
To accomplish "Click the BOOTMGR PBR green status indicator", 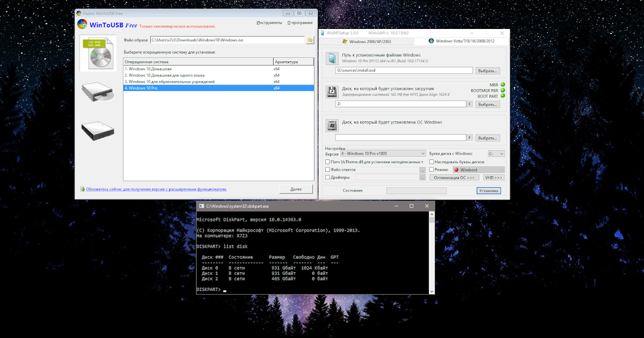I will coord(503,90).
